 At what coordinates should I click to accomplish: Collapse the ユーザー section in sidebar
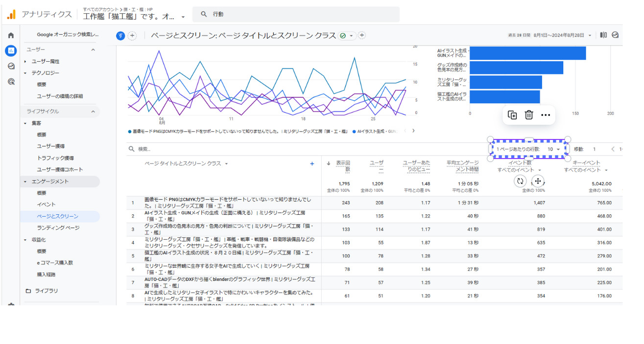click(x=93, y=50)
